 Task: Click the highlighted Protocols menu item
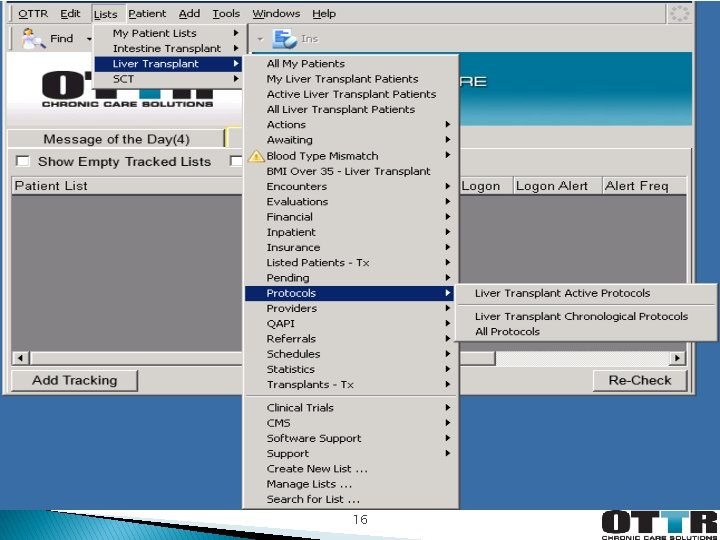click(349, 293)
